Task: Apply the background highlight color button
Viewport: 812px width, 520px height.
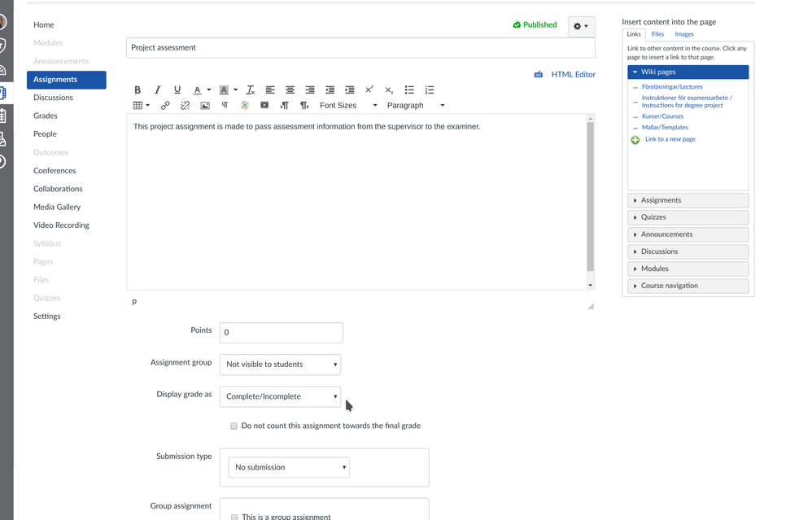Action: [224, 90]
